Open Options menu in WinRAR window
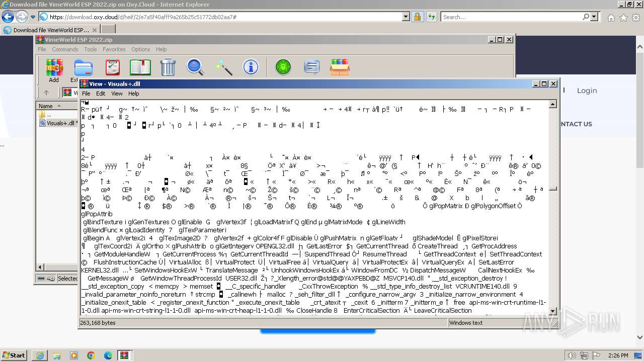Viewport: 644px width, 362px height. pyautogui.click(x=141, y=49)
